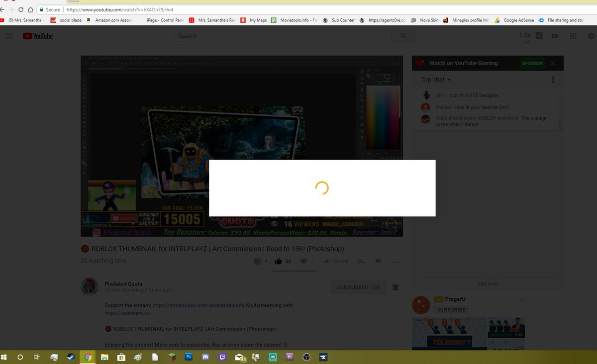Click the YouTube logo
Screen dimensions: 597x364
pos(38,36)
